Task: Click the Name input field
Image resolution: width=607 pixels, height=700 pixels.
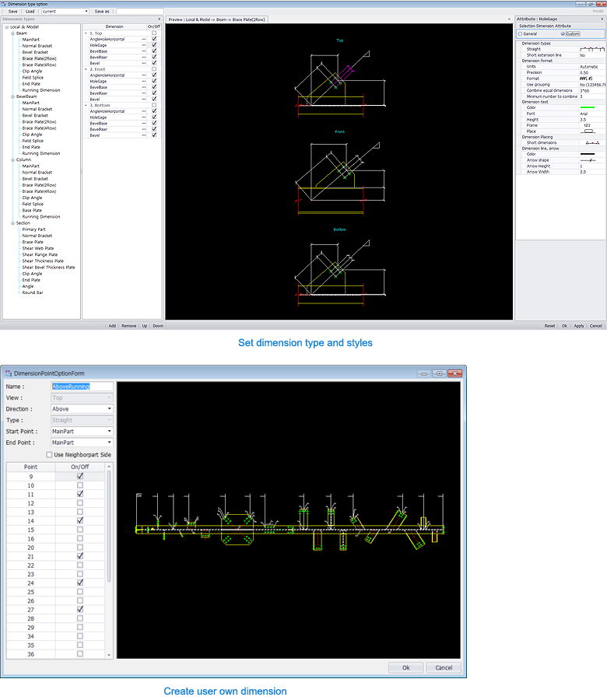Action: (82, 387)
